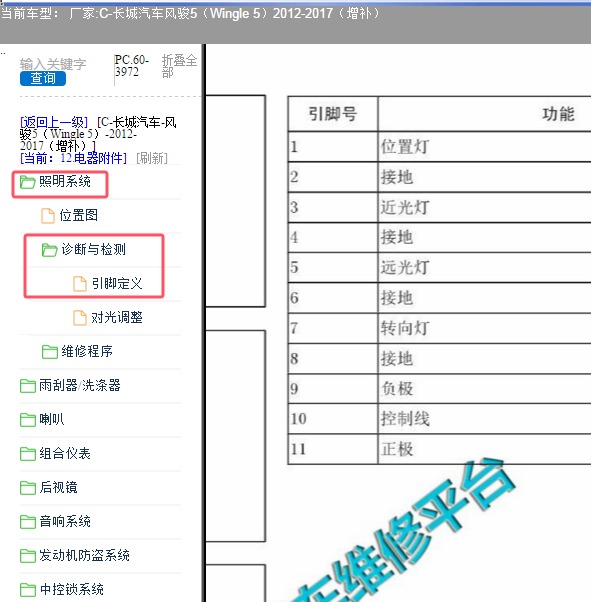The image size is (591, 602).
Task: Expand the 喇叭 category
Action: 51,419
